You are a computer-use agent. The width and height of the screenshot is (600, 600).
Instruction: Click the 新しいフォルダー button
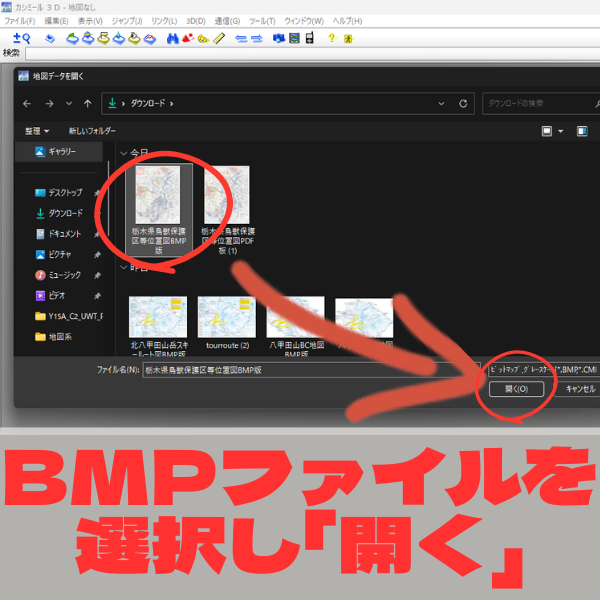[x=92, y=130]
